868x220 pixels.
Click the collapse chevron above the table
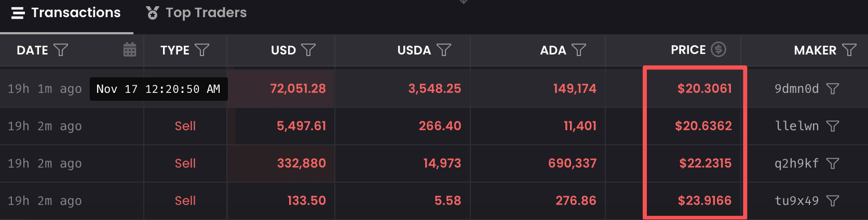[x=464, y=2]
